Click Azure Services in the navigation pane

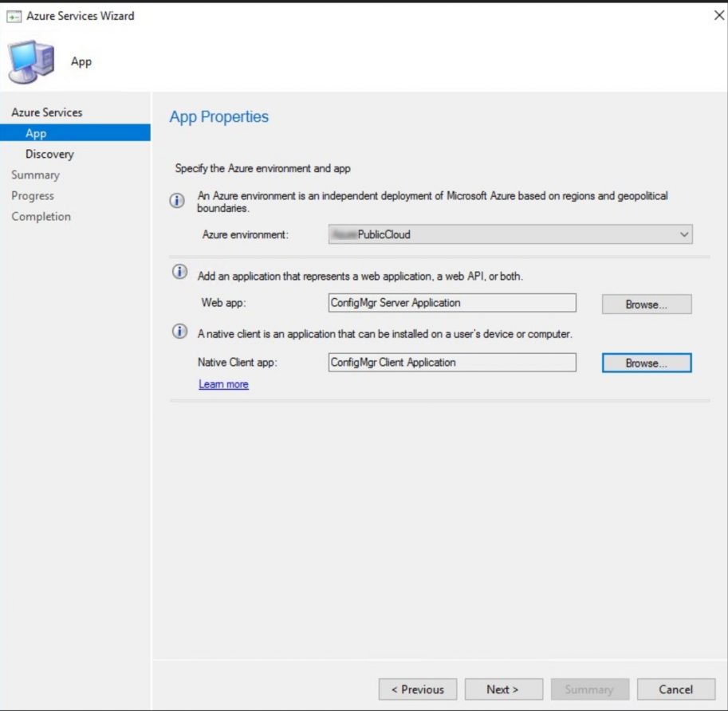tap(46, 112)
